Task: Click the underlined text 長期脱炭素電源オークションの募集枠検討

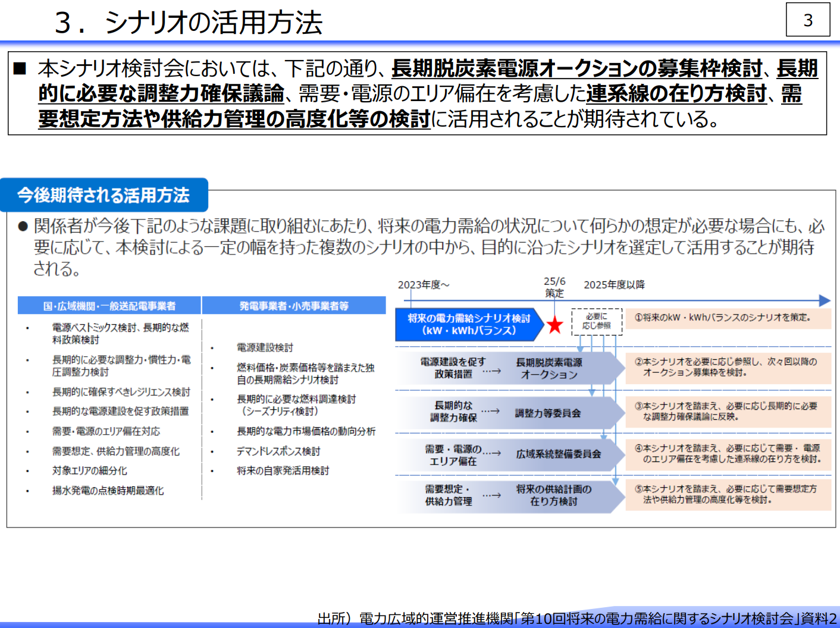Action: point(577,69)
